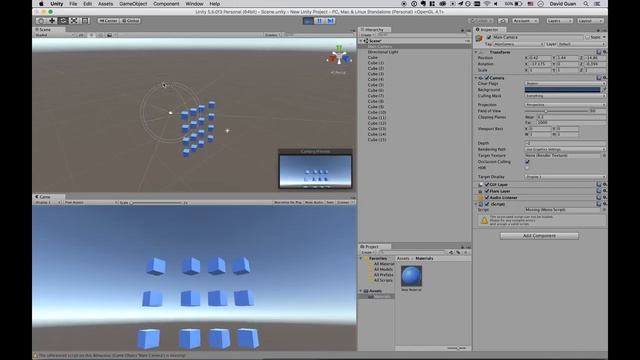
Task: Open the Target Texture object picker
Action: (604, 156)
